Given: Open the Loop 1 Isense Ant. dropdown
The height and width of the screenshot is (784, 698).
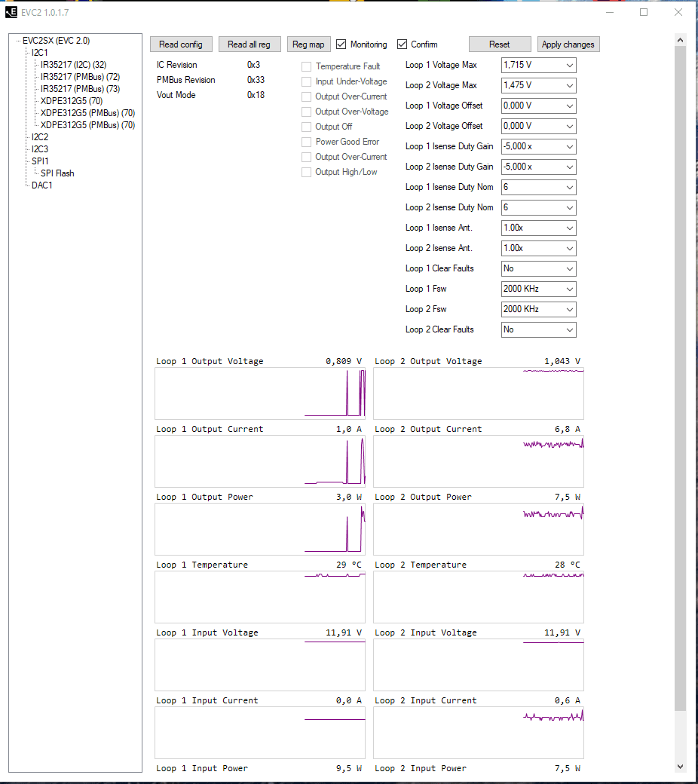Looking at the screenshot, I should (538, 228).
